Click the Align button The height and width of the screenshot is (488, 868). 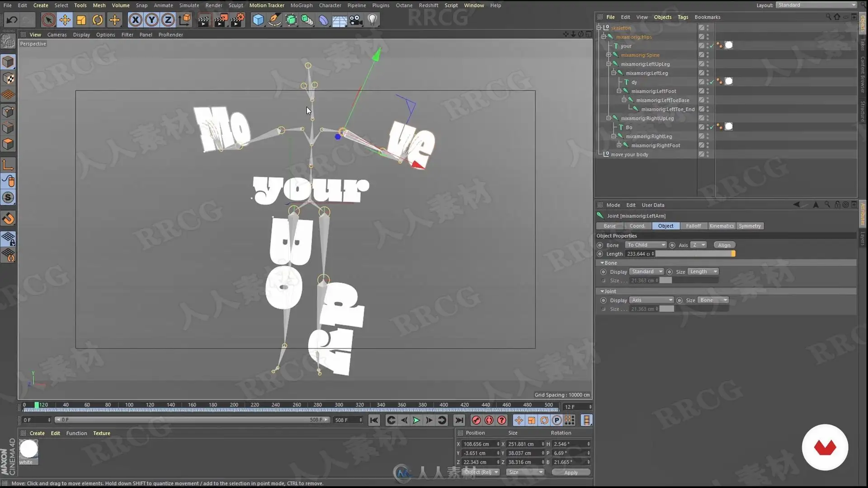pos(724,245)
